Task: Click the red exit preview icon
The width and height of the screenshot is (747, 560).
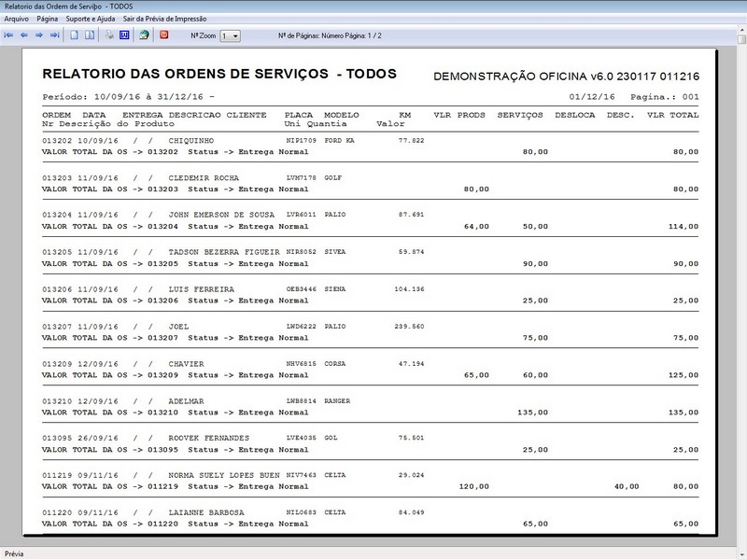Action: coord(164,35)
